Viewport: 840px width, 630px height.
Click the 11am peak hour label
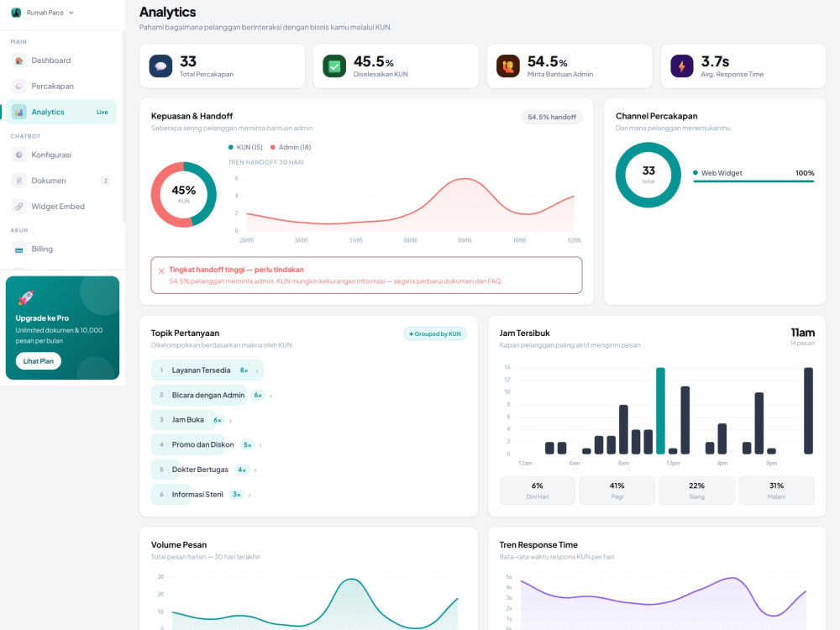[x=802, y=333]
